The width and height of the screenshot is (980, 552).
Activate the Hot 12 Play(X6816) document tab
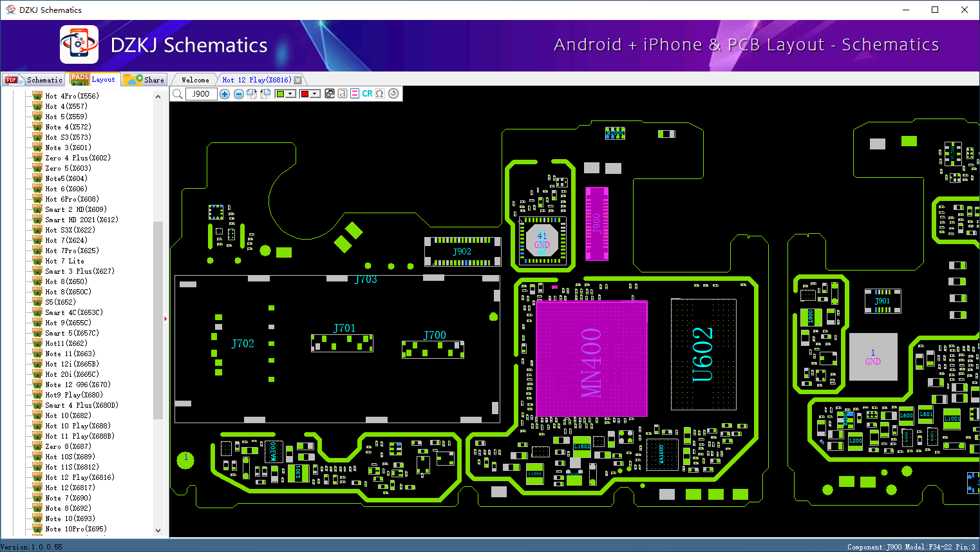pos(257,81)
